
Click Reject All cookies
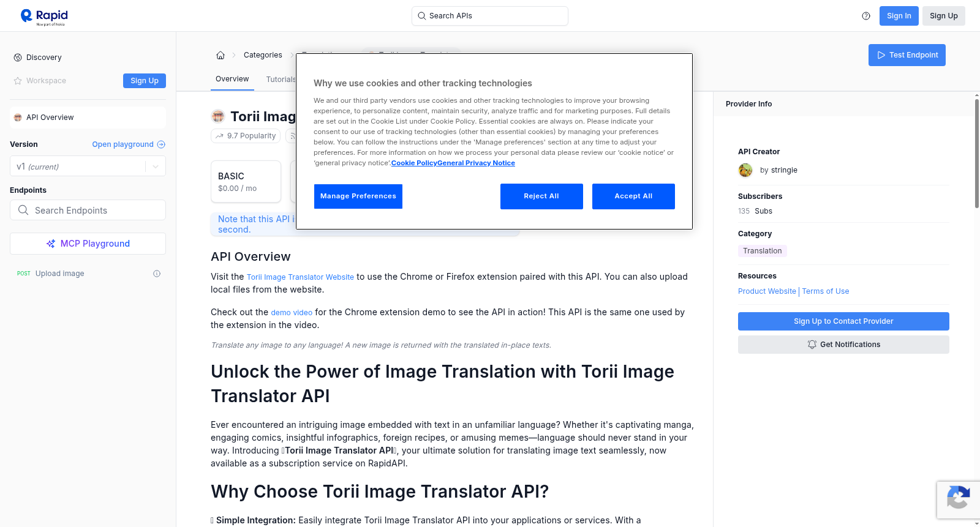(541, 196)
